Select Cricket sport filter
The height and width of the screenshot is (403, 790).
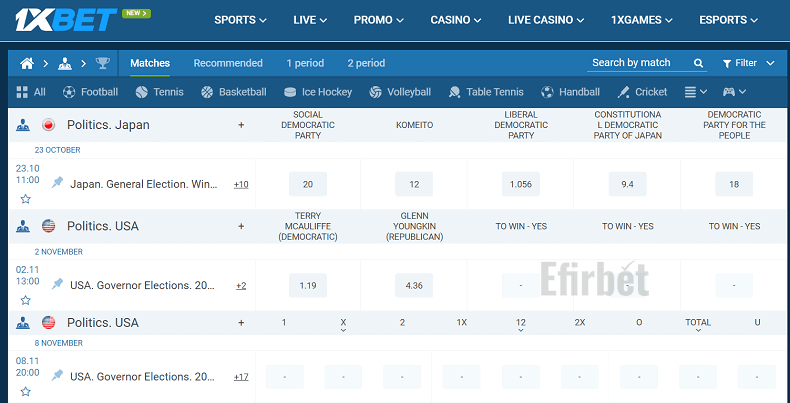pos(642,92)
